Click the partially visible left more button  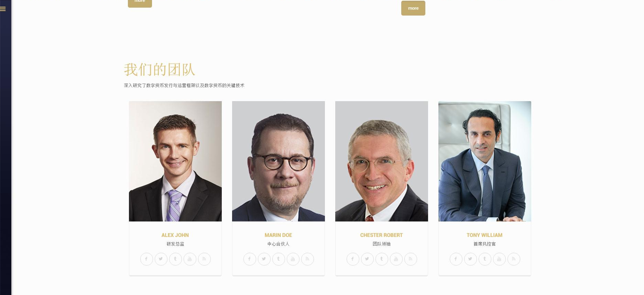[140, 3]
